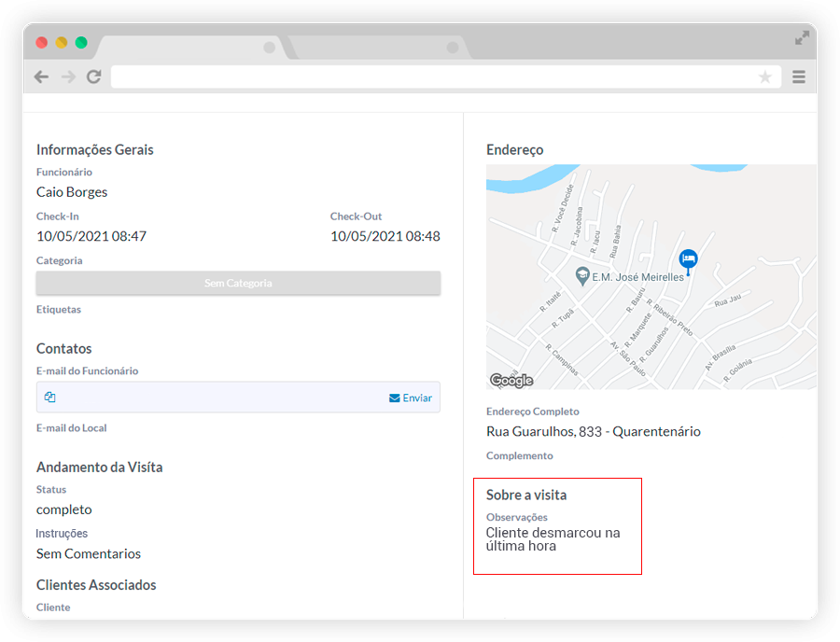Click the E-mail do Funcionário label
Image resolution: width=840 pixels, height=642 pixels.
pyautogui.click(x=88, y=371)
